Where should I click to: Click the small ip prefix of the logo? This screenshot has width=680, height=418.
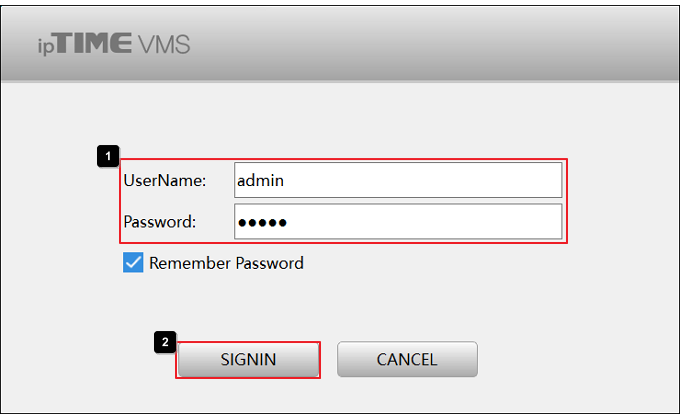click(46, 47)
